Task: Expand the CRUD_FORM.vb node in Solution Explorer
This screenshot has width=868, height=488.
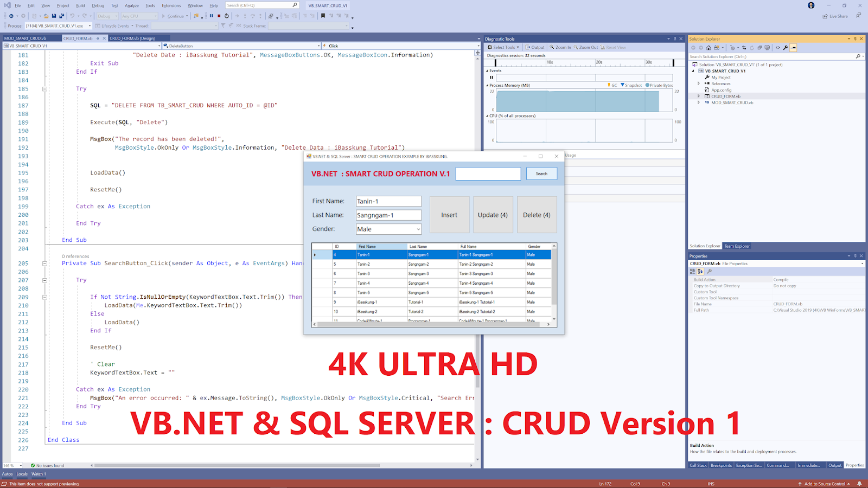Action: click(699, 96)
